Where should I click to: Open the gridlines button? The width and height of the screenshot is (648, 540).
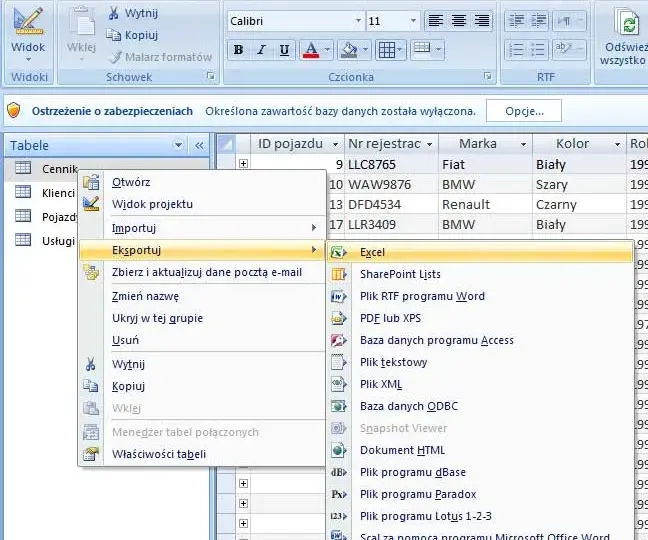point(391,50)
